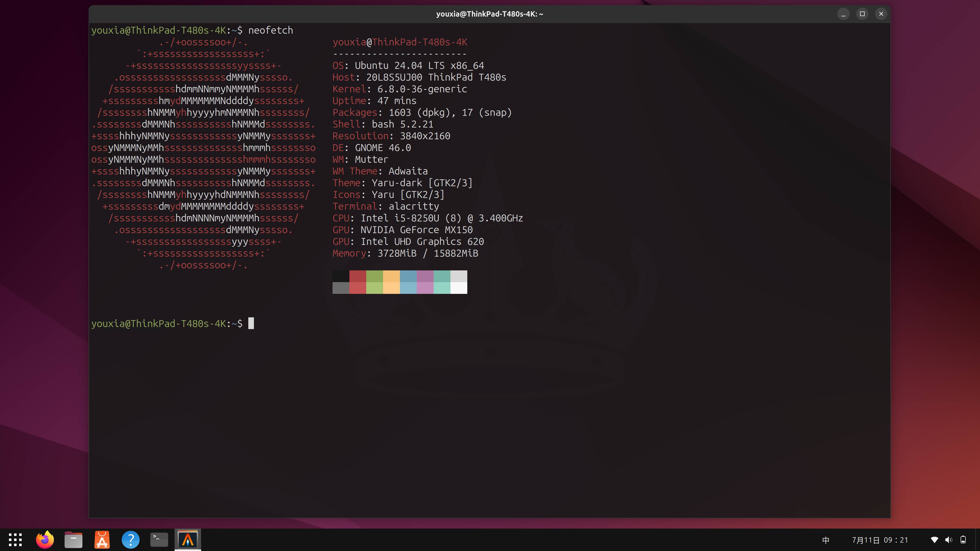This screenshot has height=551, width=980.
Task: Open the GNOME Terminal dock icon
Action: click(x=159, y=540)
